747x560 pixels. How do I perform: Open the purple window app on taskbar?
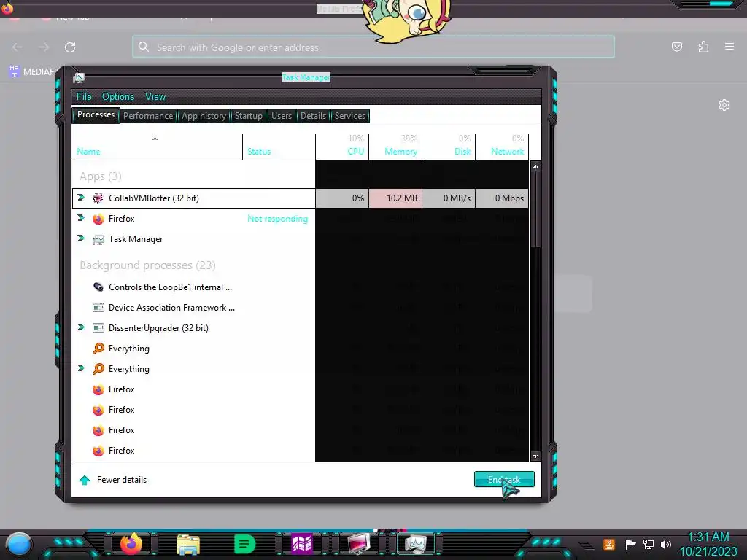pos(301,544)
